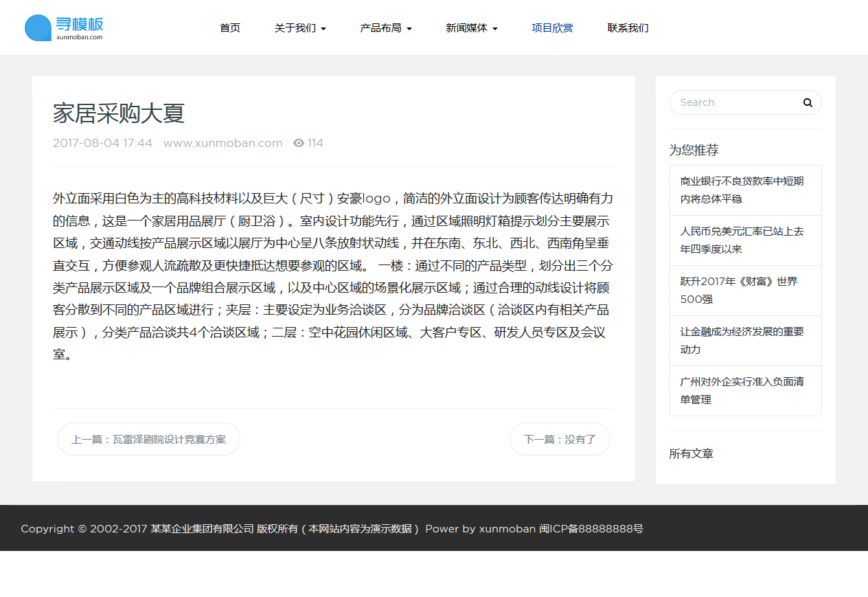Click the 家居采购大夏 article title

point(119,113)
